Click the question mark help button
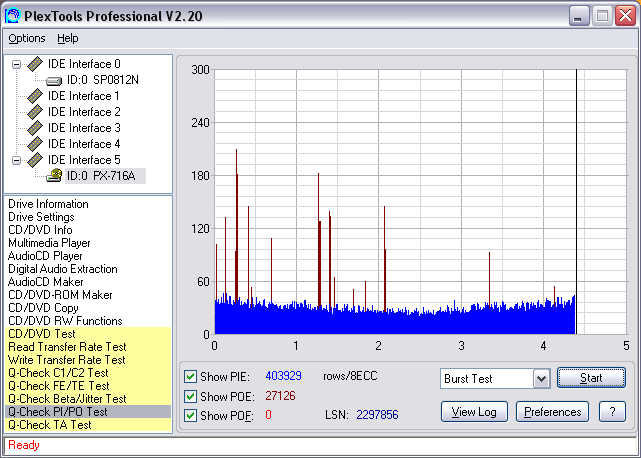This screenshot has height=458, width=641. [612, 412]
